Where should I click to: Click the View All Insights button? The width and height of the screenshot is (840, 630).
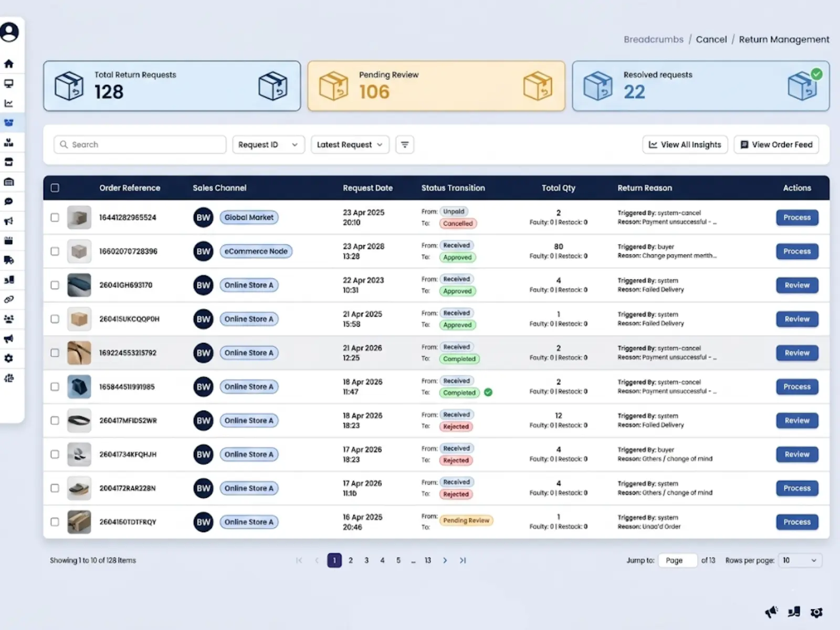[x=685, y=144]
